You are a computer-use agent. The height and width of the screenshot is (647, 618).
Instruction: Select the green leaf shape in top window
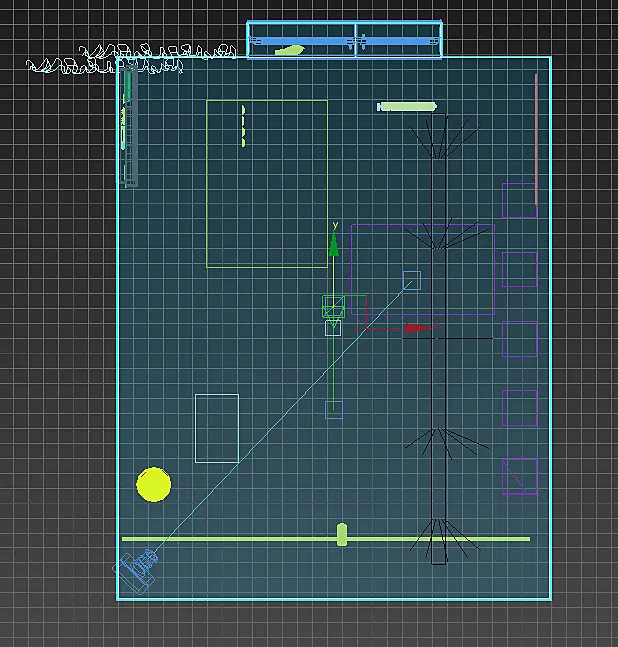pos(290,51)
